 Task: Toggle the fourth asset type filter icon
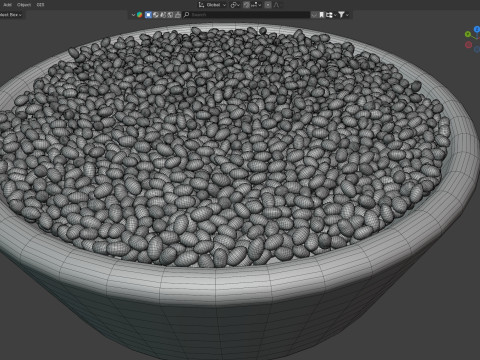170,15
